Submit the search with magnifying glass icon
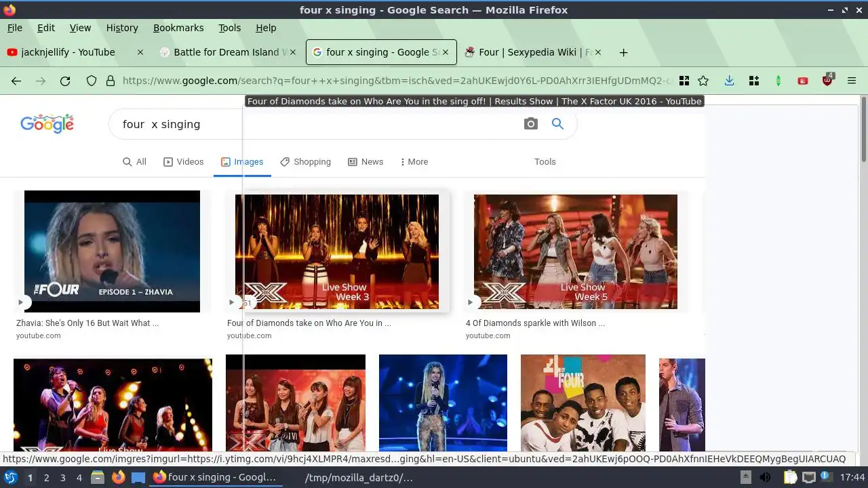Image resolution: width=868 pixels, height=488 pixels. pos(557,124)
